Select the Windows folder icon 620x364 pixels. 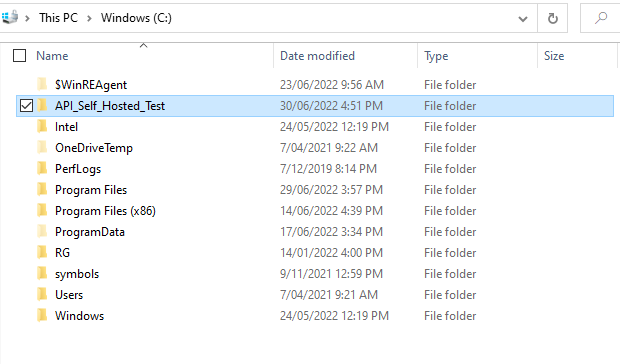click(x=42, y=315)
